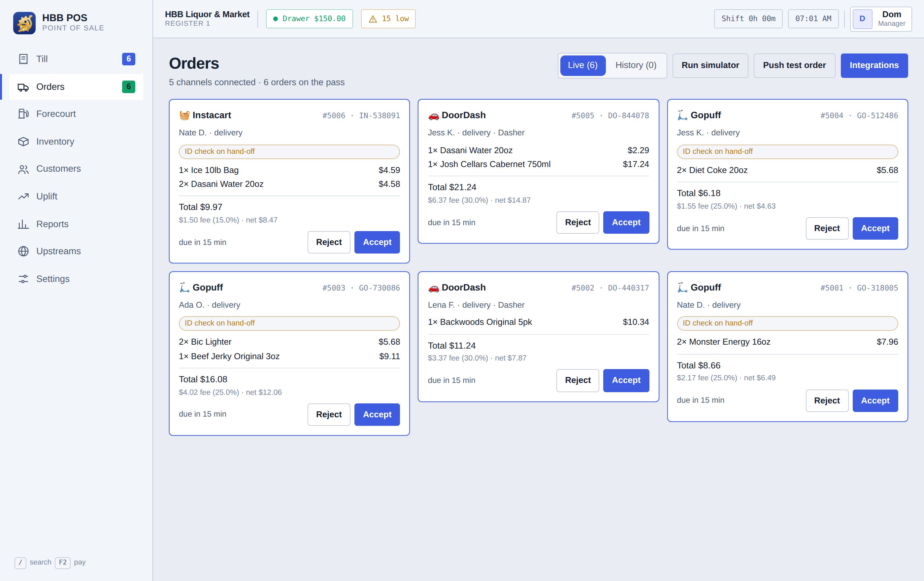The image size is (924, 581).
Task: Click the F2 pay shortcut key
Action: tap(63, 563)
